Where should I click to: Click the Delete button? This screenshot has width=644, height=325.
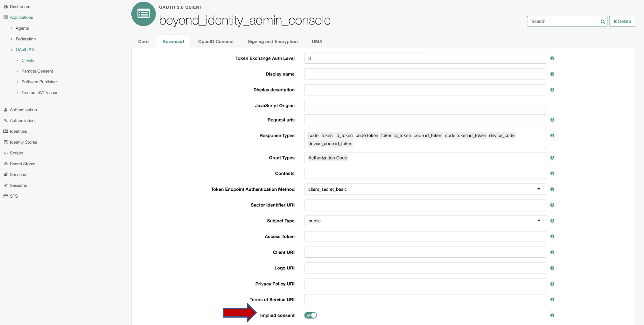pyautogui.click(x=622, y=21)
